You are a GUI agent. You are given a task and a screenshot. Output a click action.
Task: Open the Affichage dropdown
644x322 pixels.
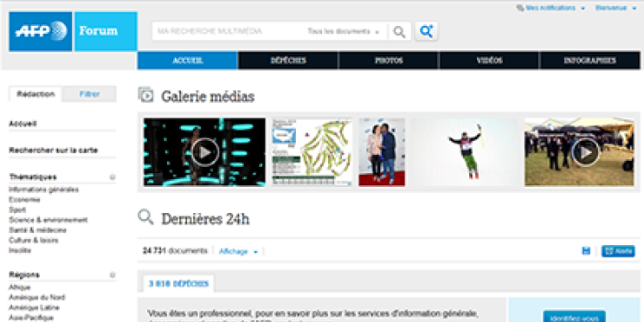click(x=238, y=251)
